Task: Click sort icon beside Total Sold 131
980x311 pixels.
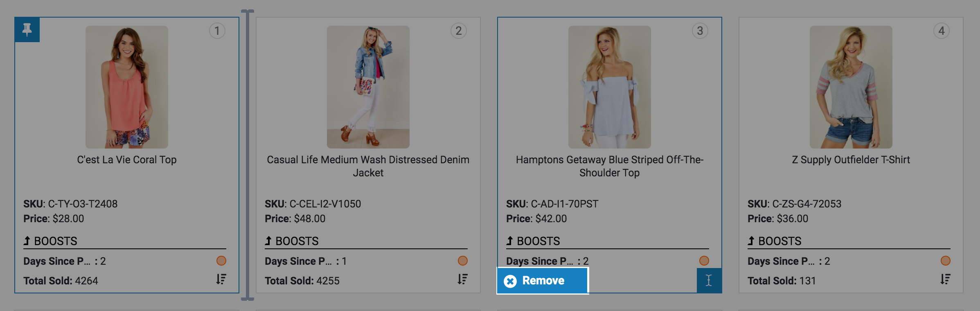Action: (x=945, y=279)
